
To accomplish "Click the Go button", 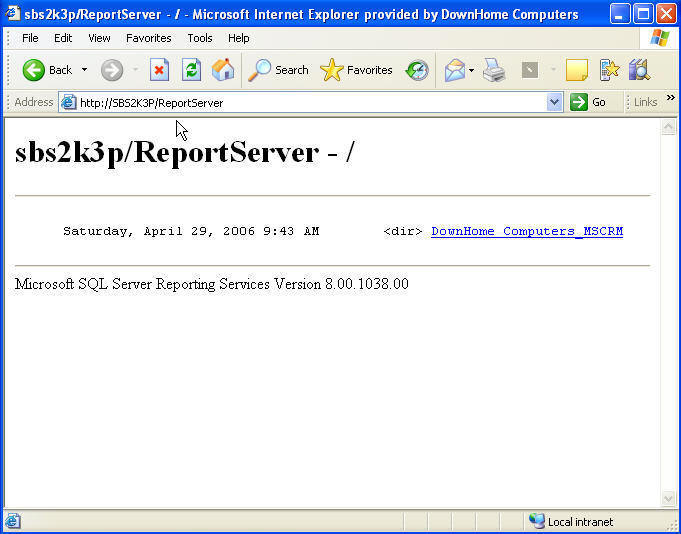I will click(588, 102).
